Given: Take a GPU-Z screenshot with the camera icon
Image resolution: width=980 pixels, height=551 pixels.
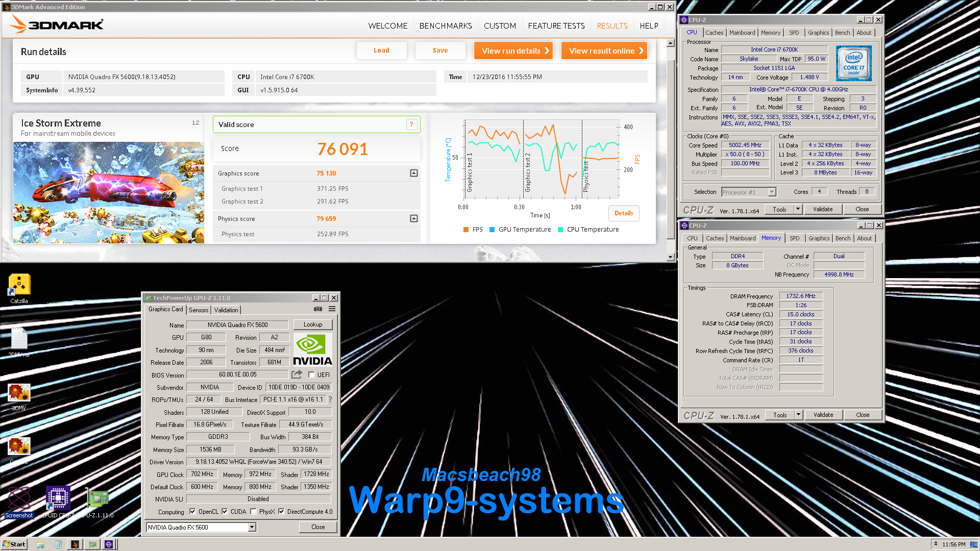Looking at the screenshot, I should [x=317, y=309].
